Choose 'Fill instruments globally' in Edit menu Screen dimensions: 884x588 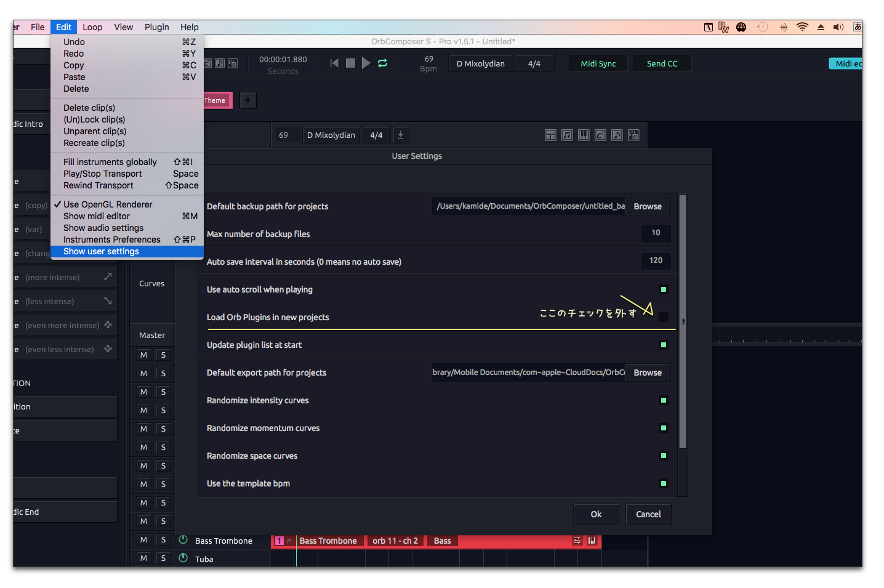pyautogui.click(x=127, y=162)
